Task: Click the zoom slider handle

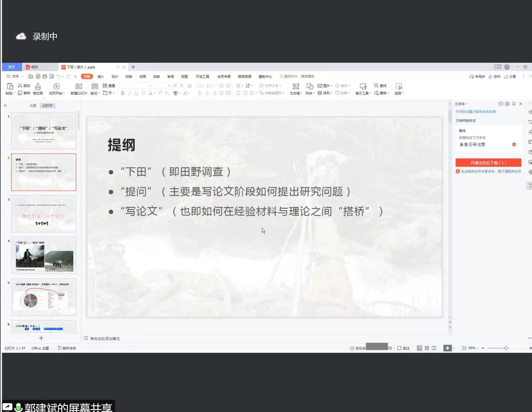Action: (506, 348)
